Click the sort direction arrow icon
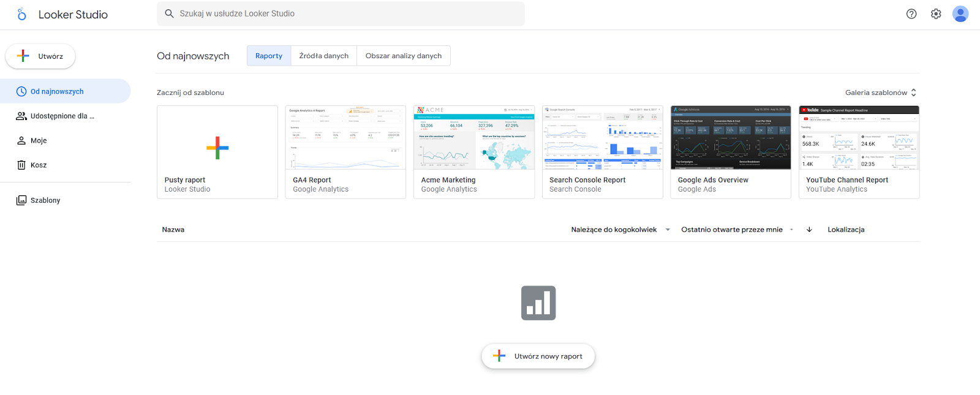Screen dimensions: 980x395 [x=809, y=230]
